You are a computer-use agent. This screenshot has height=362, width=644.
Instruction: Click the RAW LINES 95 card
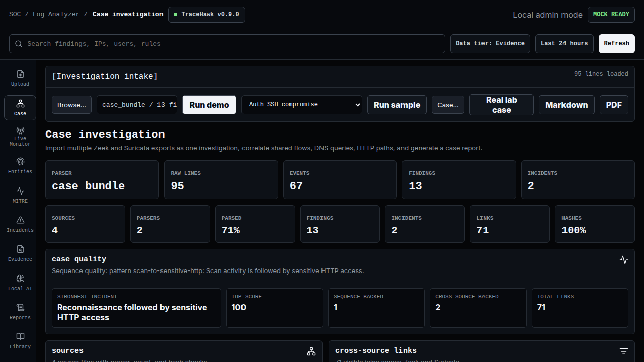click(x=221, y=180)
